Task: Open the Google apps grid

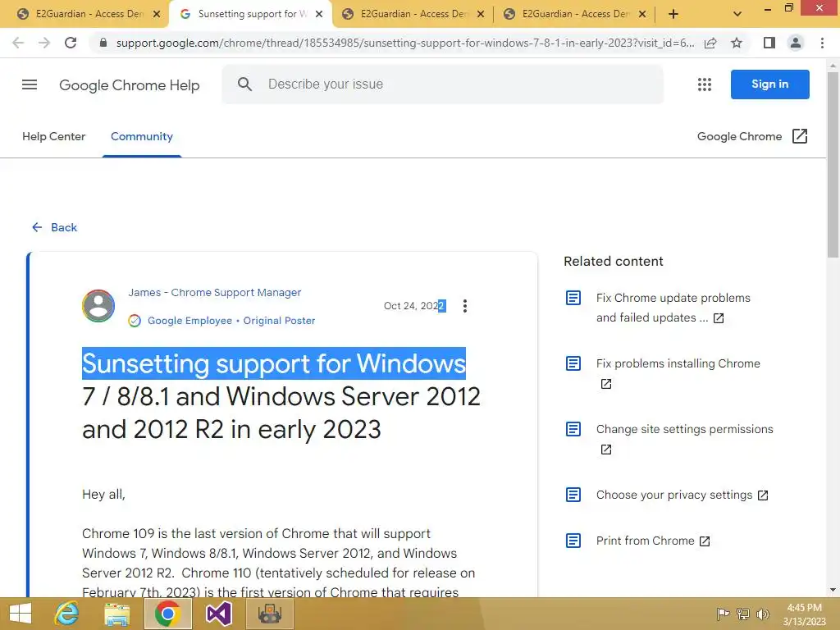Action: [x=705, y=84]
